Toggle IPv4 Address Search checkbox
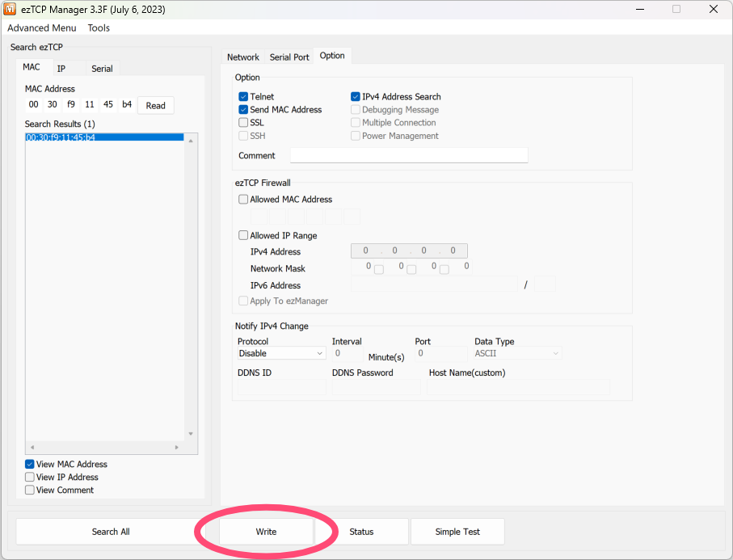 coord(356,97)
